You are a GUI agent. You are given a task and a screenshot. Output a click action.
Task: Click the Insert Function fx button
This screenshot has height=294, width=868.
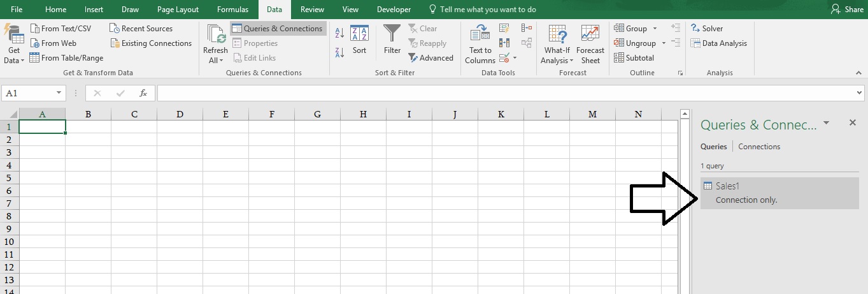[143, 93]
